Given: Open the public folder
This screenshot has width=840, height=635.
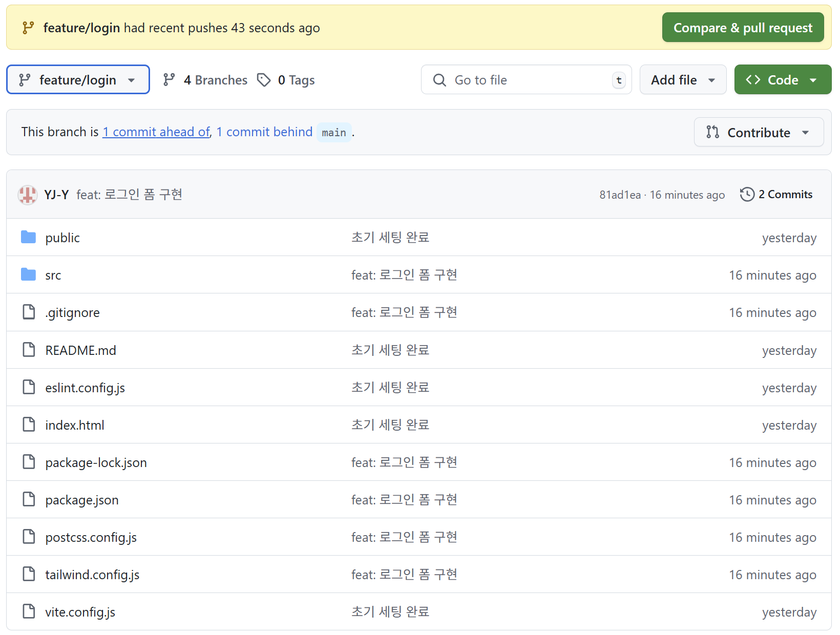Looking at the screenshot, I should [x=62, y=238].
